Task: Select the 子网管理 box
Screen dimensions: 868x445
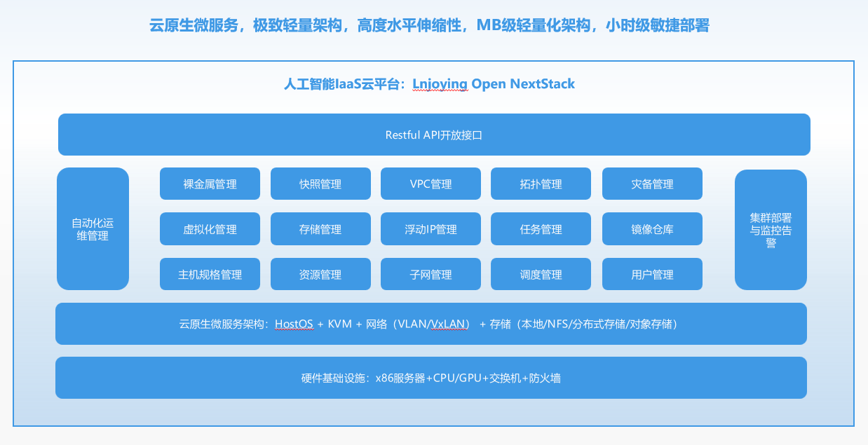Action: pyautogui.click(x=430, y=274)
